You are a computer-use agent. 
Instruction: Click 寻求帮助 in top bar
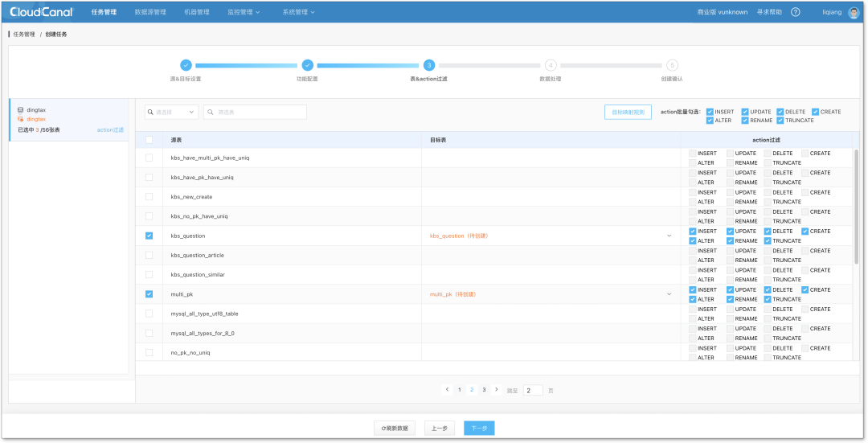pos(769,12)
